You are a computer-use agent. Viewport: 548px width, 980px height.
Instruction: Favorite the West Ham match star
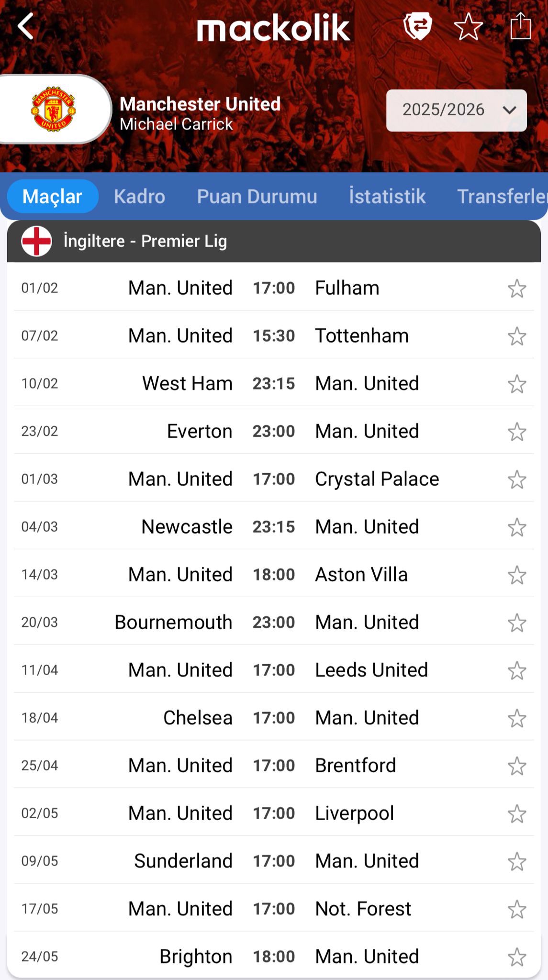point(517,384)
